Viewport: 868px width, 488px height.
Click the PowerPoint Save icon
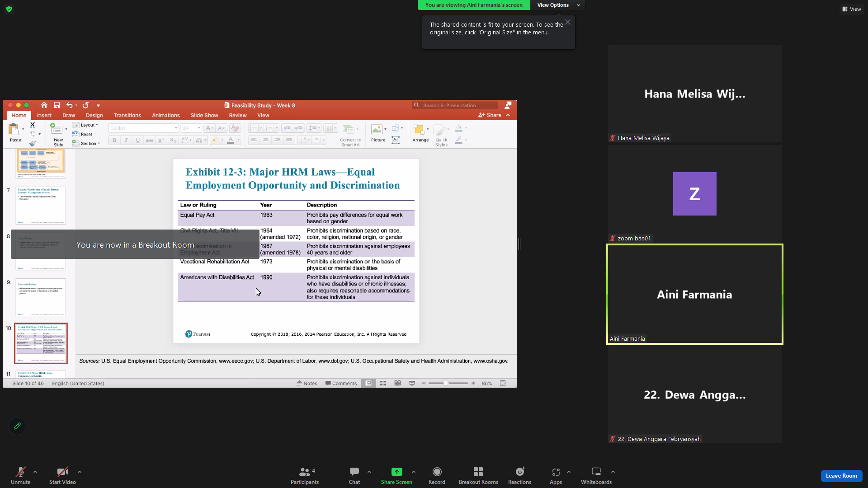(x=57, y=105)
